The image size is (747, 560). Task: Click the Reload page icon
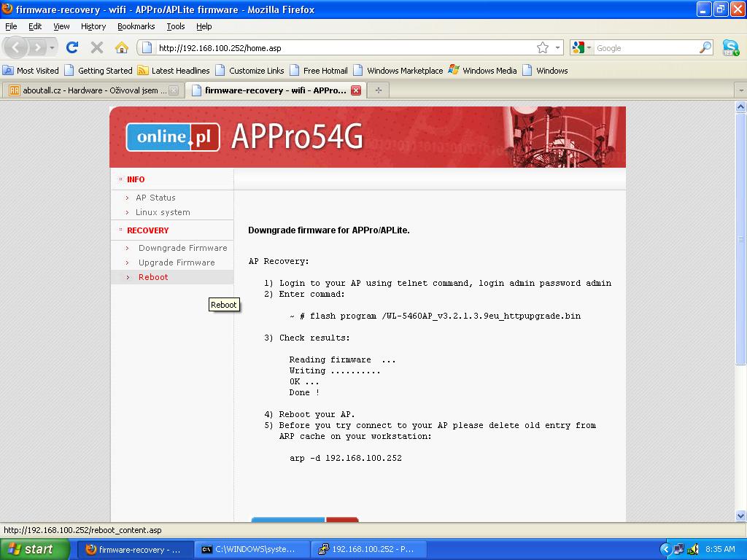pos(71,47)
